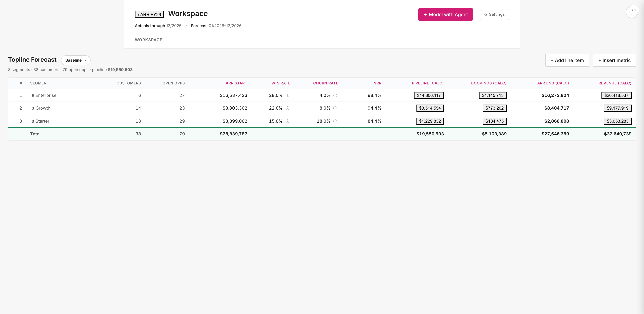644x314 pixels.
Task: Click total bookings $5,103,389
Action: tap(494, 134)
